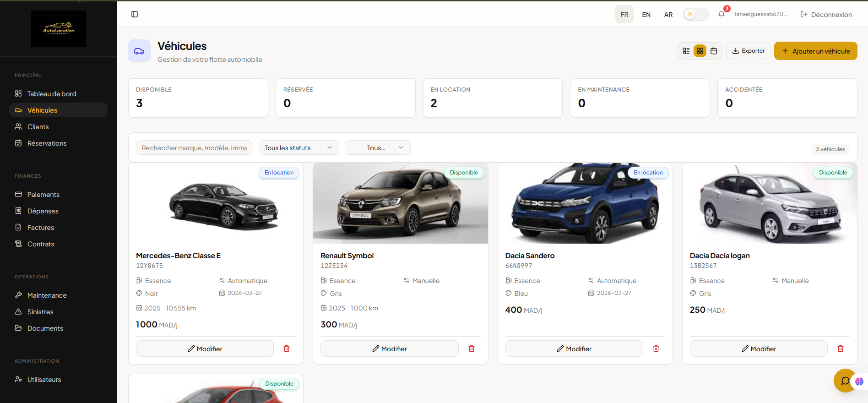Toggle the light/dark theme switch
The image size is (868, 403).
click(695, 14)
